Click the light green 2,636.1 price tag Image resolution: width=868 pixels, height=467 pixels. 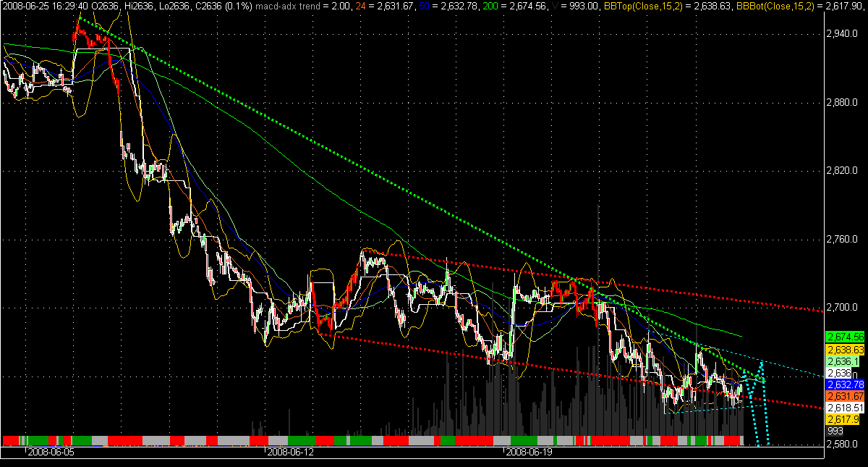(x=843, y=361)
